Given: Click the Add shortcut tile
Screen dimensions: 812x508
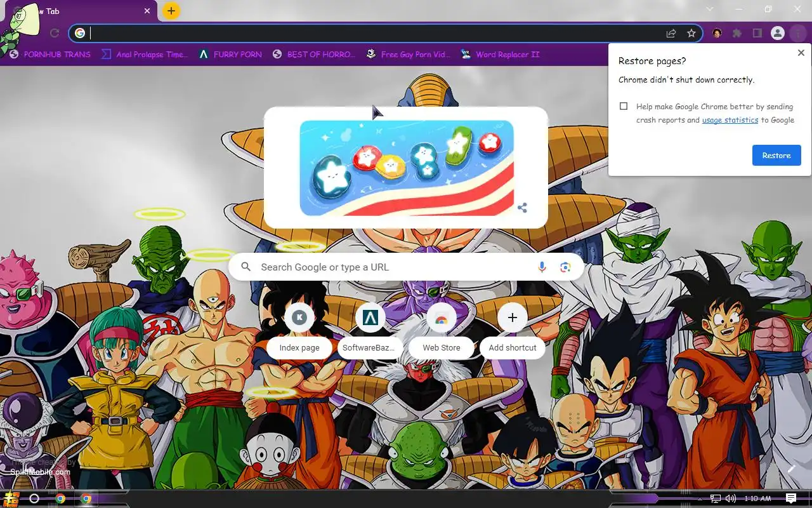Looking at the screenshot, I should click(x=513, y=332).
